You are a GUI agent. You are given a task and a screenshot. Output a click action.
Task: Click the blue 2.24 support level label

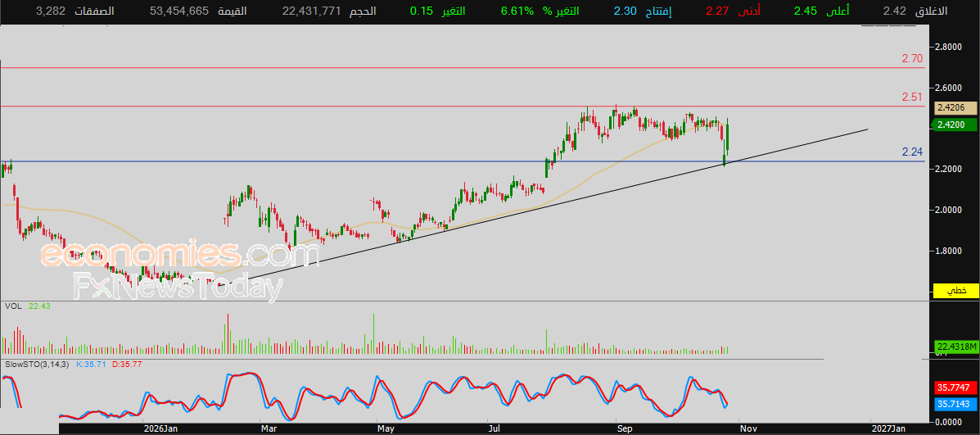click(x=912, y=152)
